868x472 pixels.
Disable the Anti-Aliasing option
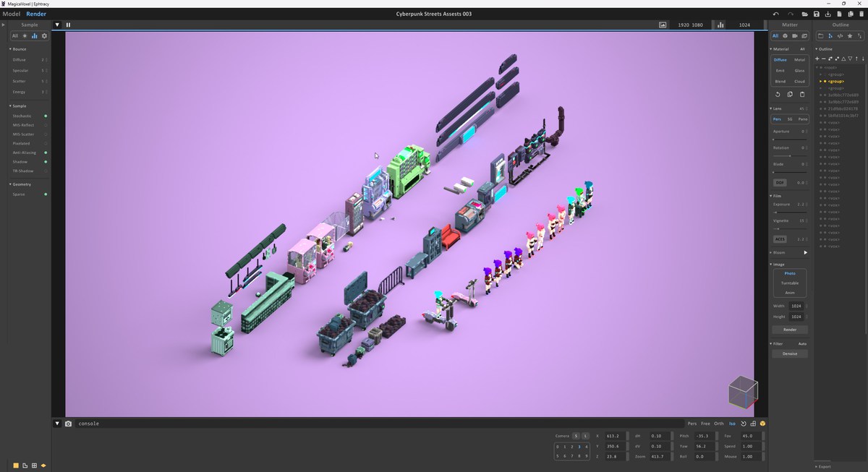point(46,153)
